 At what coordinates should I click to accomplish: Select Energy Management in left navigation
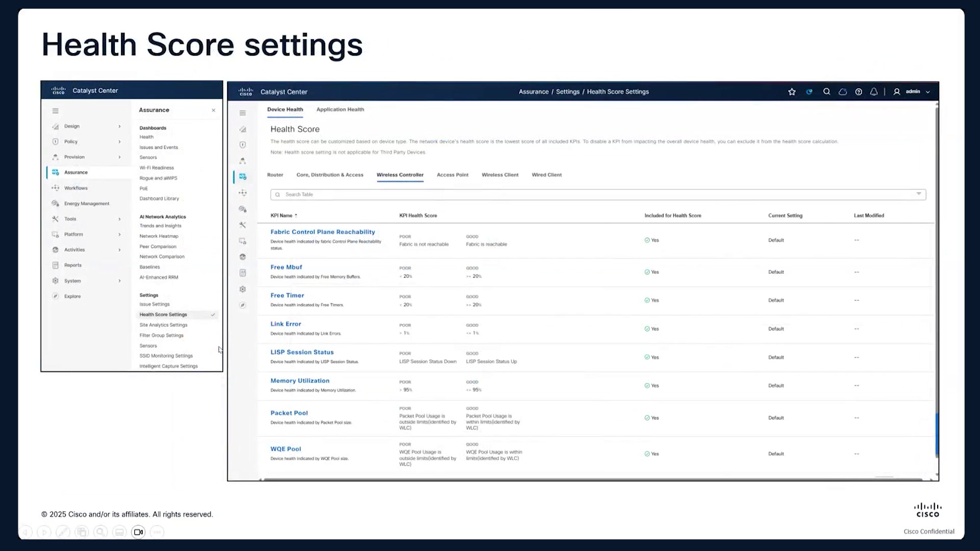[87, 204]
